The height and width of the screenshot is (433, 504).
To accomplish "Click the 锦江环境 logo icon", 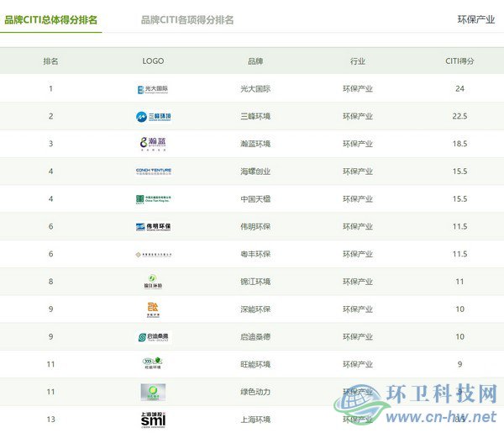I will tap(153, 282).
